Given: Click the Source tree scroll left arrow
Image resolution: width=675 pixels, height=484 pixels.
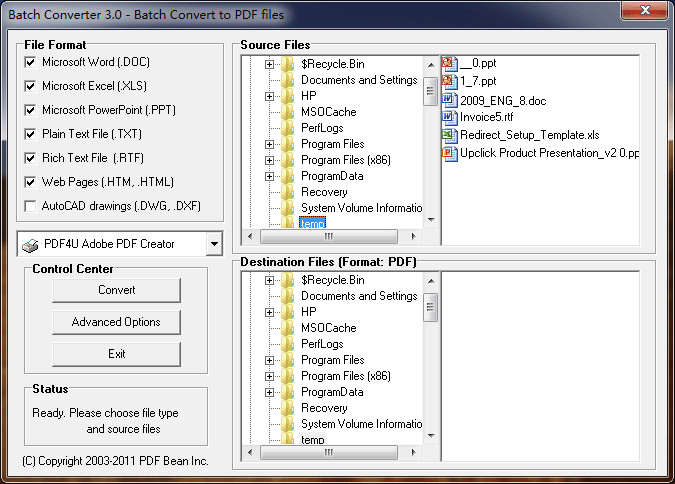Looking at the screenshot, I should coord(250,236).
